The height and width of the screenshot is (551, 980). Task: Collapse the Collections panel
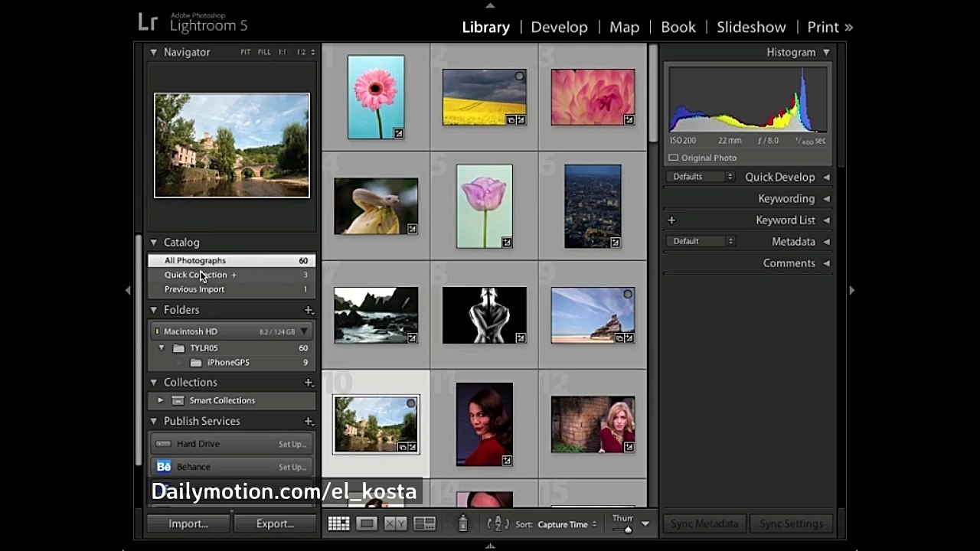pyautogui.click(x=153, y=383)
